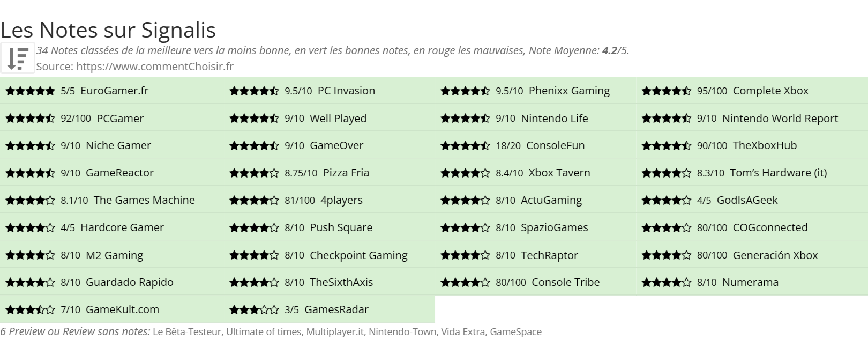Click the Pizza Fria star rating
The width and height of the screenshot is (868, 339).
tap(254, 173)
